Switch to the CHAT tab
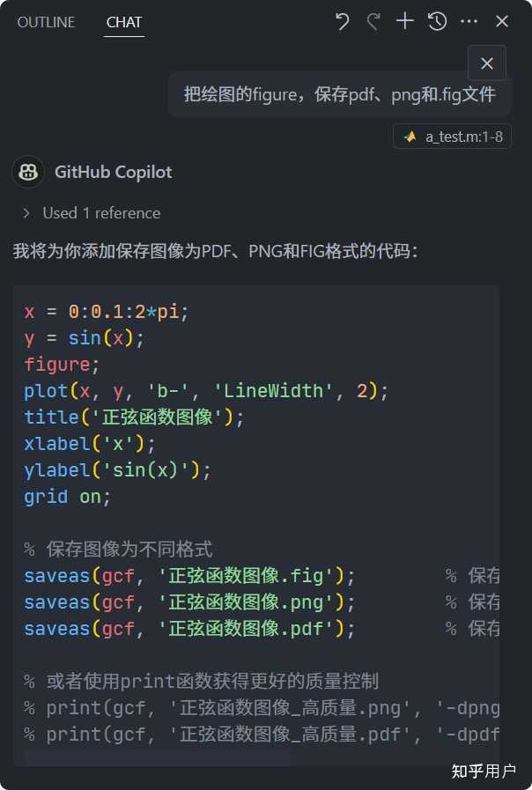 coord(123,22)
